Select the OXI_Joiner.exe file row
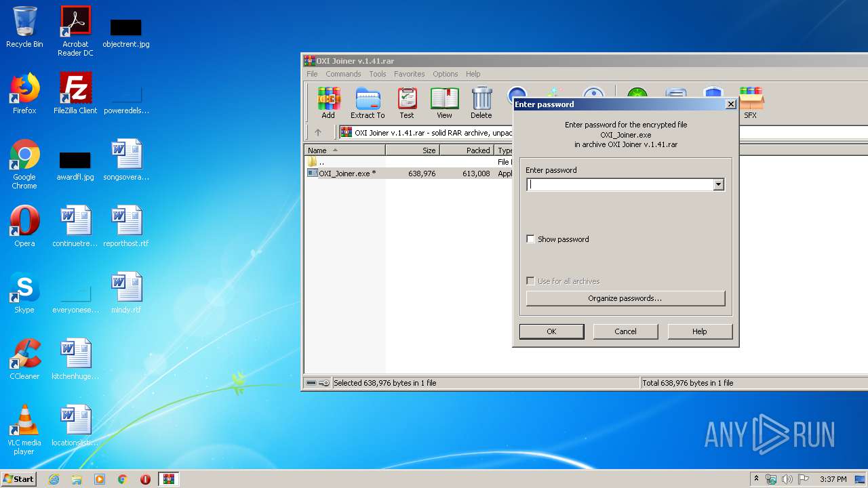This screenshot has width=868, height=488. tap(408, 174)
